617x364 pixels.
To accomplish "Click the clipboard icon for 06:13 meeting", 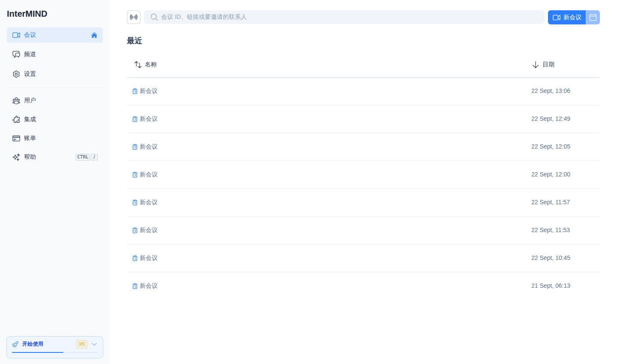I will 135,286.
